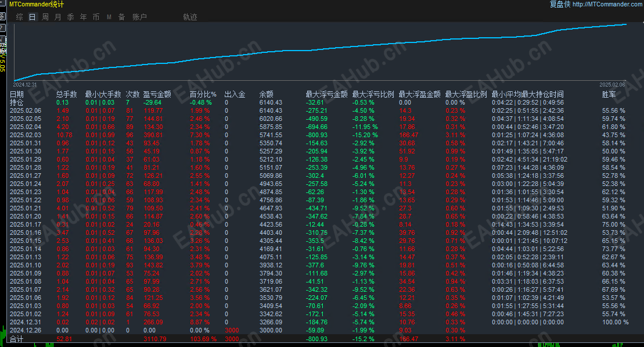Screen dimensions: 644x347
Task: Open the 备 notes tab
Action: (121, 17)
